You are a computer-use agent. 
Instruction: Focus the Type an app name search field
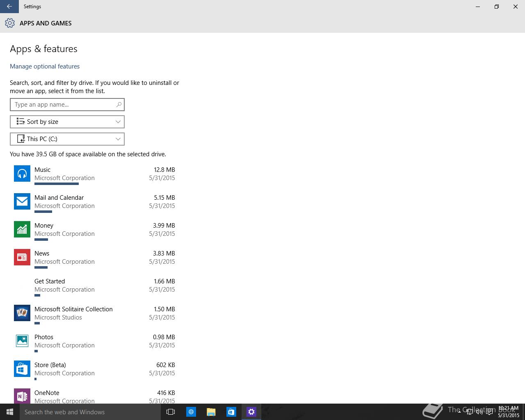[67, 105]
